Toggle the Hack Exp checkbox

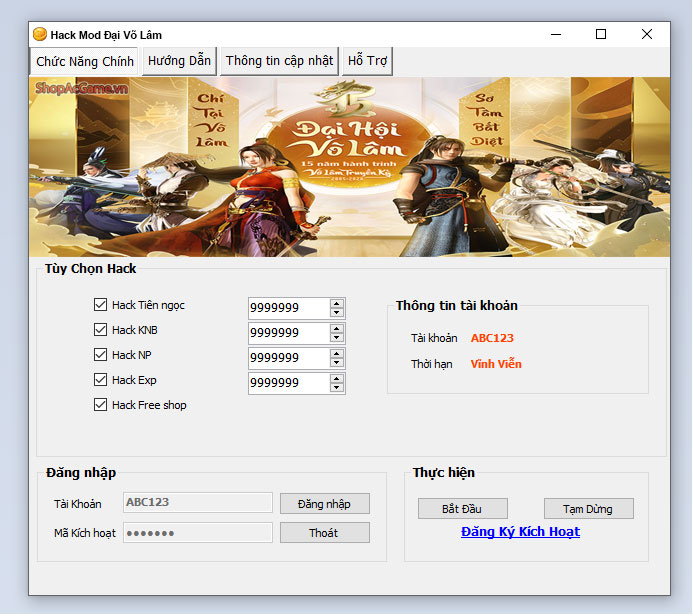[x=100, y=380]
